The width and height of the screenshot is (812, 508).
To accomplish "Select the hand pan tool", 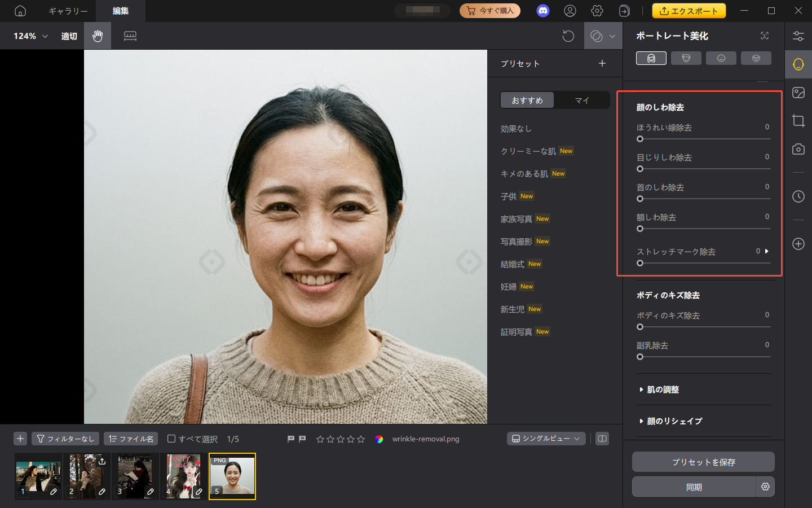I will [98, 36].
